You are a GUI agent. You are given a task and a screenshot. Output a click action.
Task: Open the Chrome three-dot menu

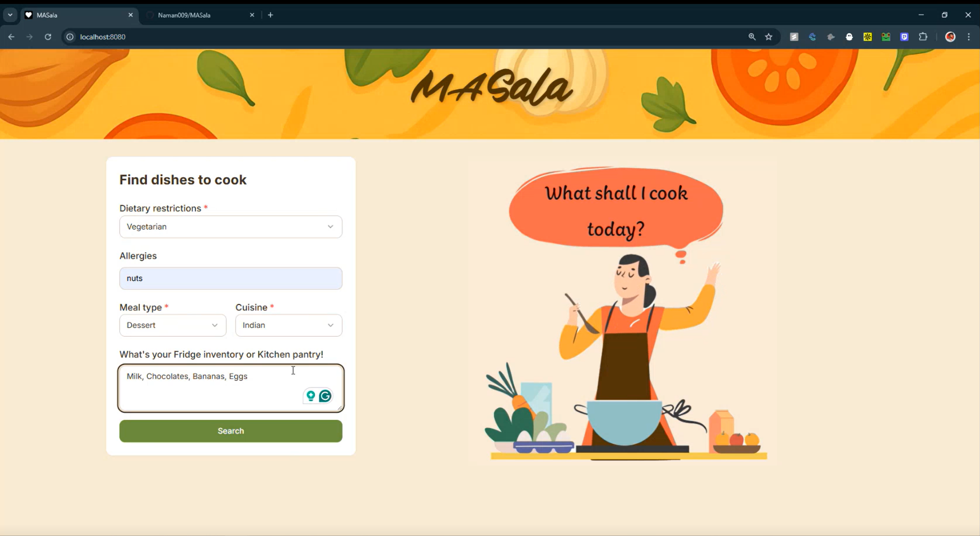point(969,37)
